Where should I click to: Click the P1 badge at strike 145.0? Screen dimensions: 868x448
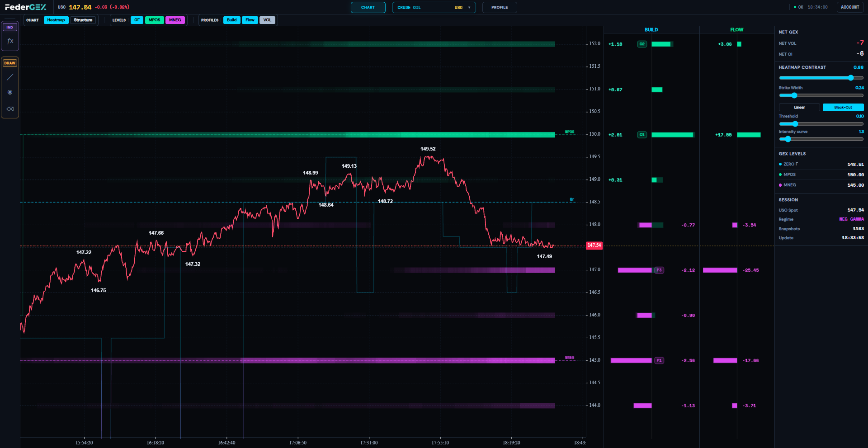coord(659,361)
